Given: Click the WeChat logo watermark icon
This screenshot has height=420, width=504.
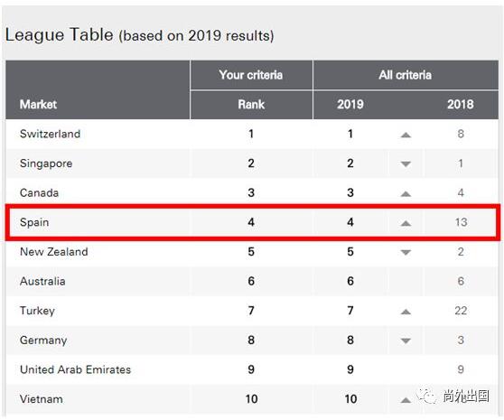Looking at the screenshot, I should pyautogui.click(x=426, y=396).
